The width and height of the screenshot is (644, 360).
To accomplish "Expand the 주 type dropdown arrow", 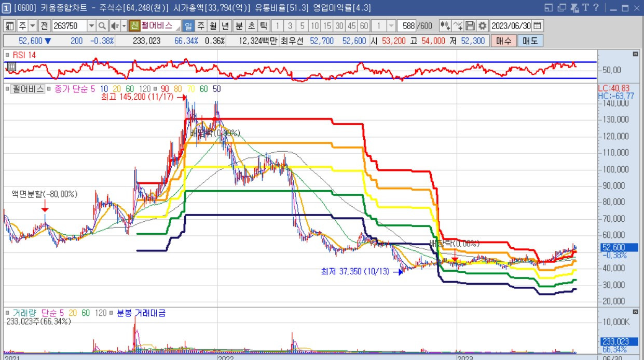I will [x=33, y=26].
